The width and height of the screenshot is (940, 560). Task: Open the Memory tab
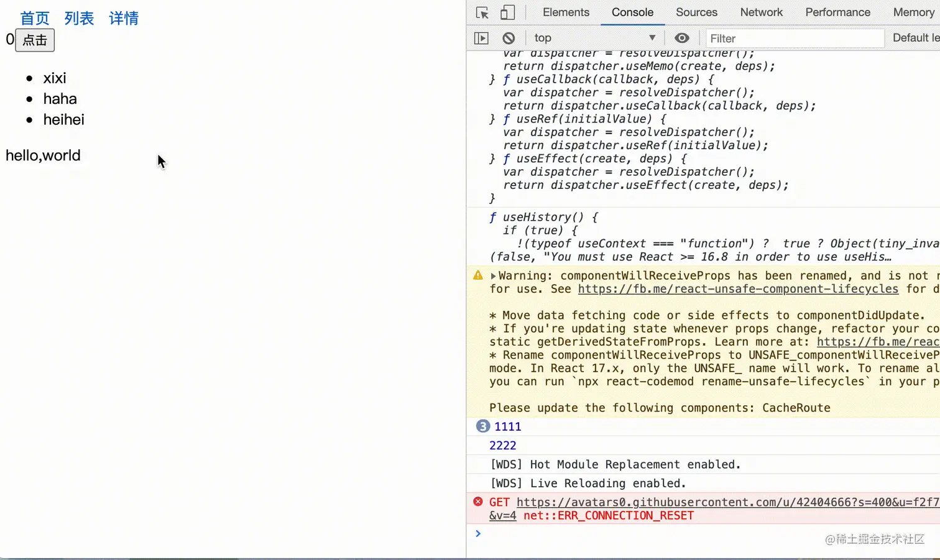913,12
